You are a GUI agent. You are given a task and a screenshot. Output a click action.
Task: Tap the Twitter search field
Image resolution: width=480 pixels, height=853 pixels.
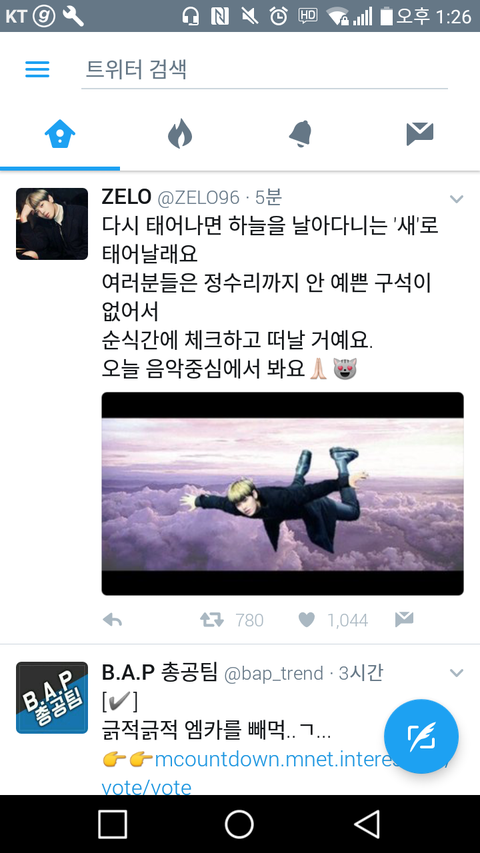tap(264, 70)
